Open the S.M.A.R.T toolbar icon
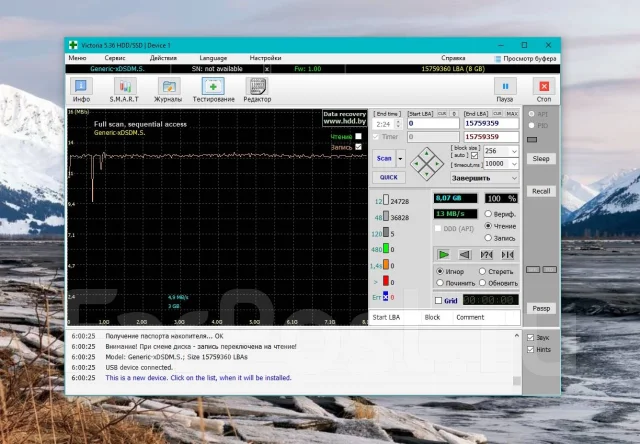 (x=124, y=90)
